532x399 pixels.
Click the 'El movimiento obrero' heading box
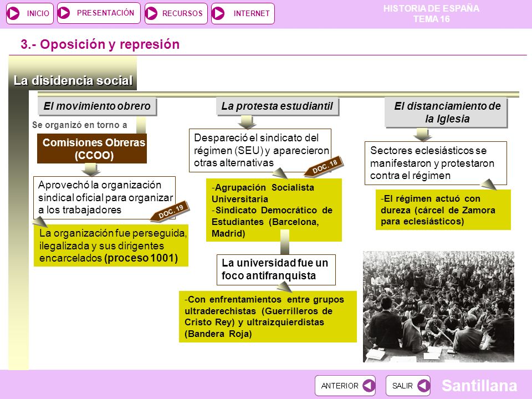tap(97, 106)
